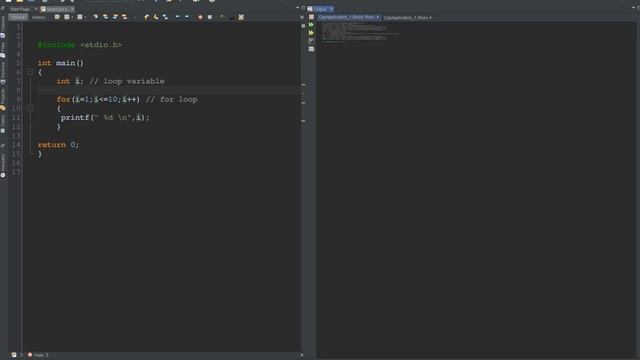Click the printf statement
640x360 pixels.
(x=105, y=118)
